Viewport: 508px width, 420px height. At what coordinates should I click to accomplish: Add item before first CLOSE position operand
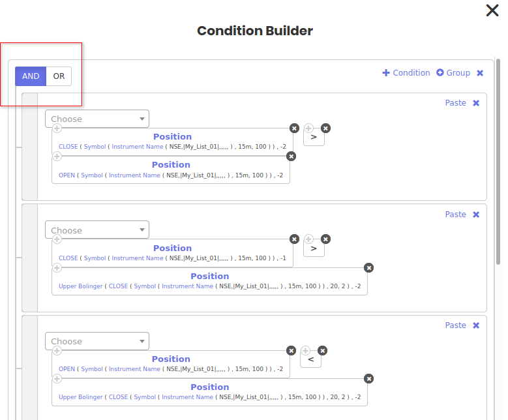click(57, 128)
